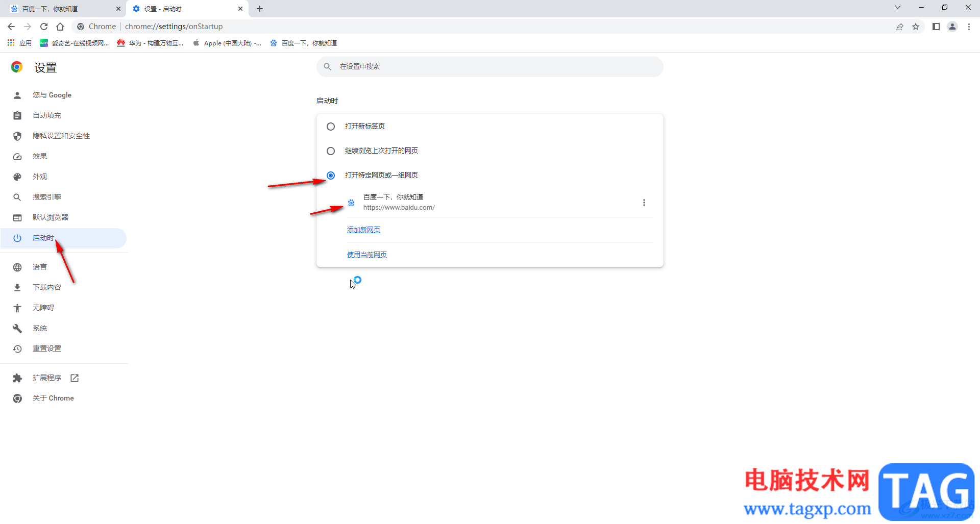The image size is (980, 524).
Task: Click the clipboard icon beside 自动填充
Action: 17,116
